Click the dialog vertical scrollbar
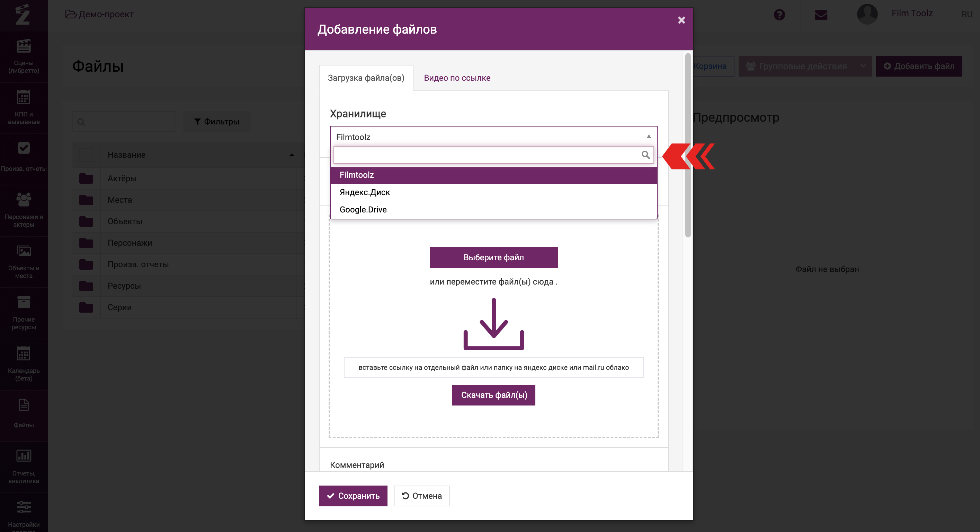980x532 pixels. point(687,145)
